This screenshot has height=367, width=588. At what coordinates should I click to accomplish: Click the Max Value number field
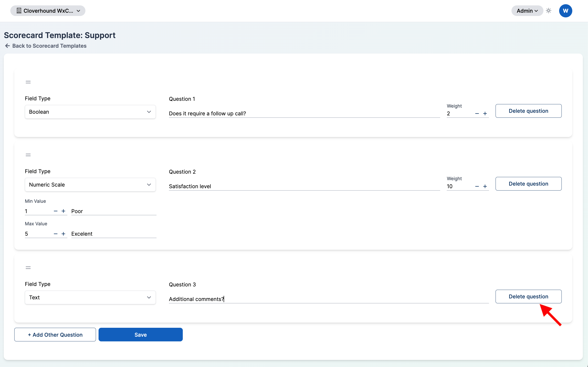click(38, 234)
